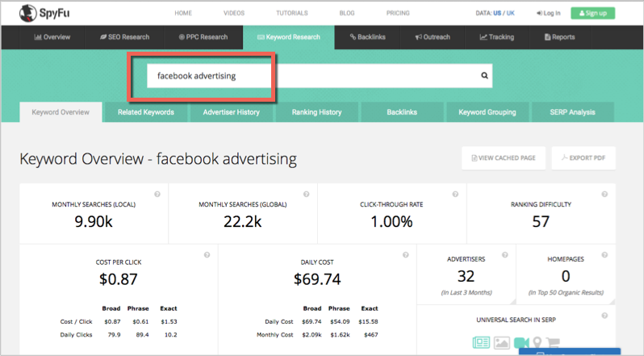
Task: Open help icon for Monthly Searches (Local)
Action: coord(157,195)
